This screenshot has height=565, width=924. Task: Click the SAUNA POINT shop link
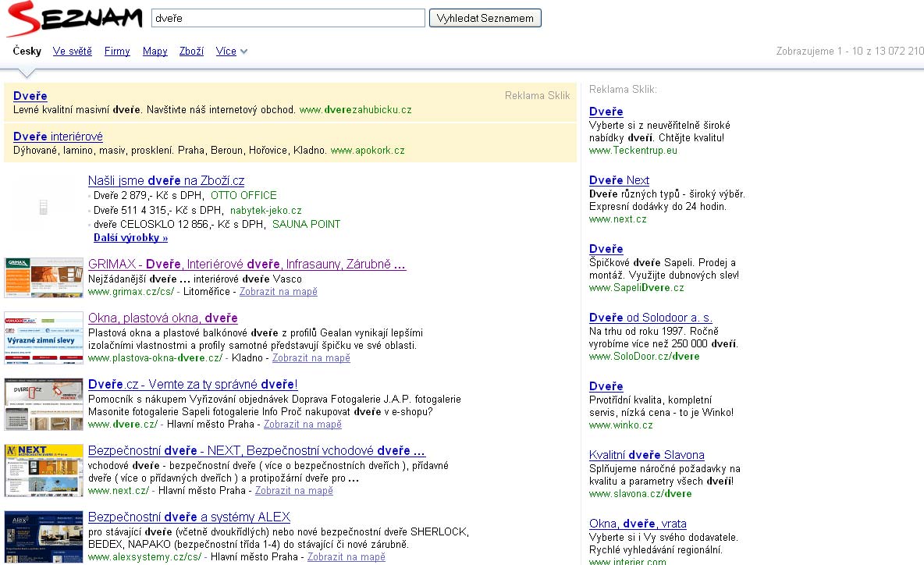[x=306, y=225]
